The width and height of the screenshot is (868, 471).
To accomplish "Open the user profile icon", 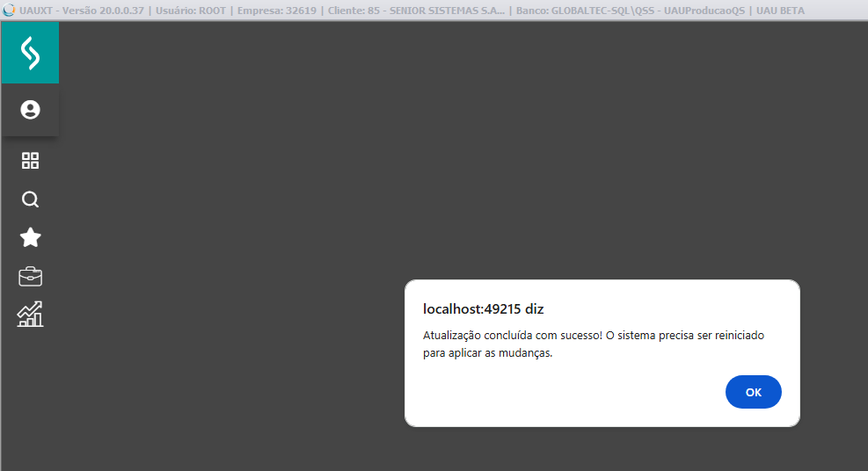I will pyautogui.click(x=30, y=110).
